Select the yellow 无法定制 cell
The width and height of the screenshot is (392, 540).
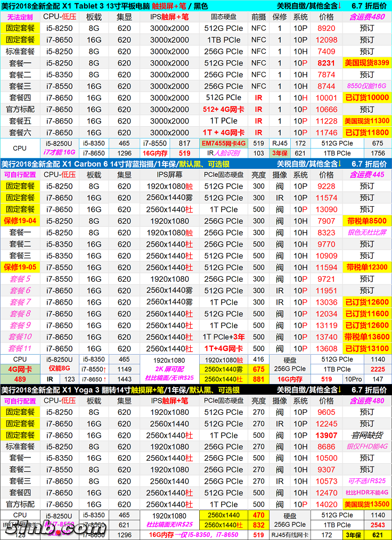point(20,17)
